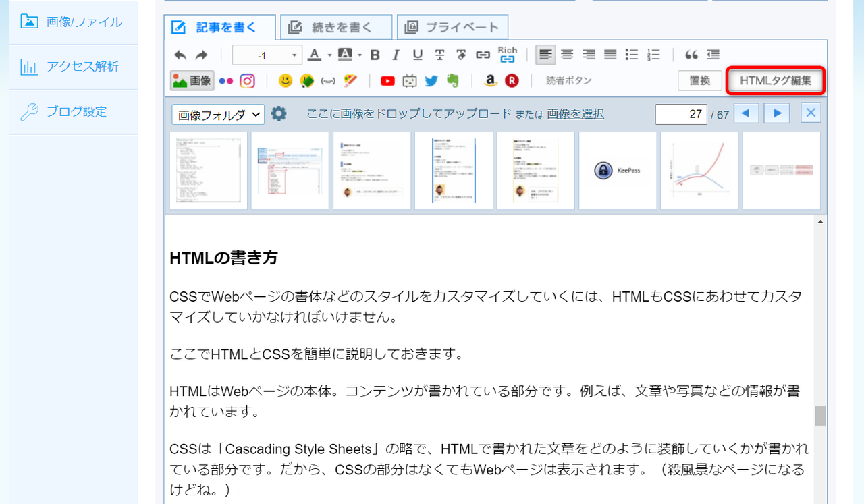Go to the next image page
The image size is (864, 504).
(778, 113)
